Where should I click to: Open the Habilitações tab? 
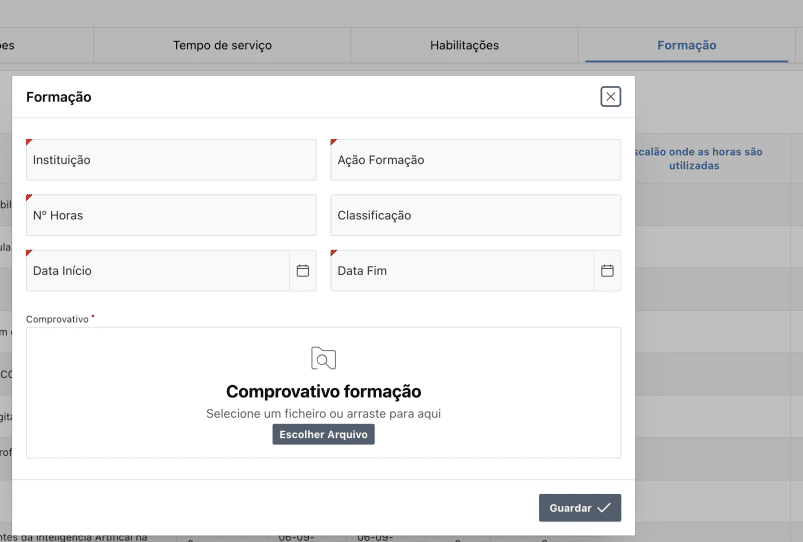464,45
